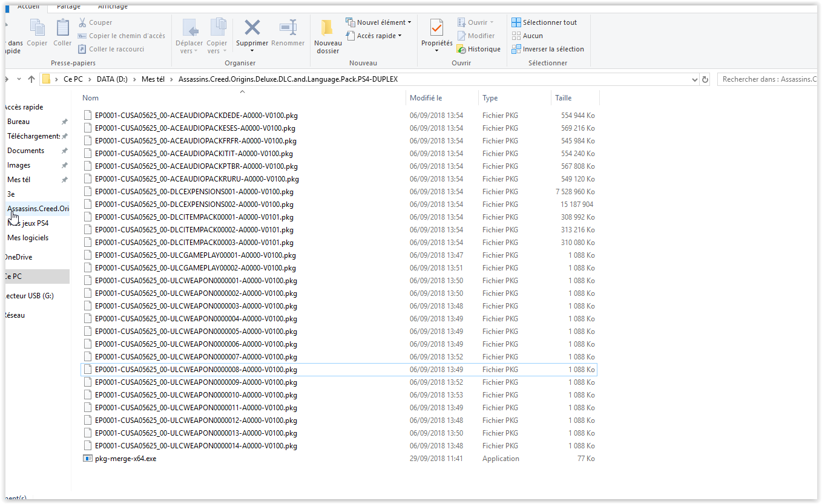Open the Ouvrir dropdown in the ribbon

[x=475, y=22]
